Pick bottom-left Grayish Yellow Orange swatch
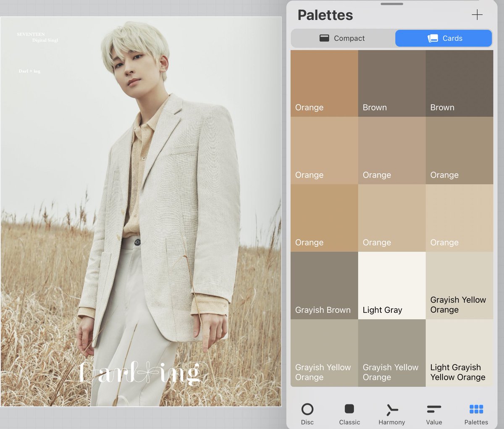This screenshot has height=429, width=504. point(324,353)
